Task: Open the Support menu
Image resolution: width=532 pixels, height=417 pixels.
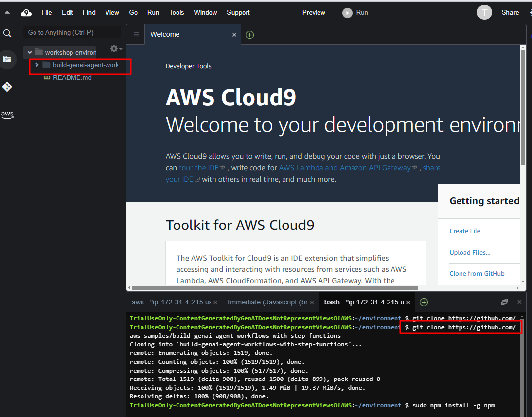Action: pos(238,12)
